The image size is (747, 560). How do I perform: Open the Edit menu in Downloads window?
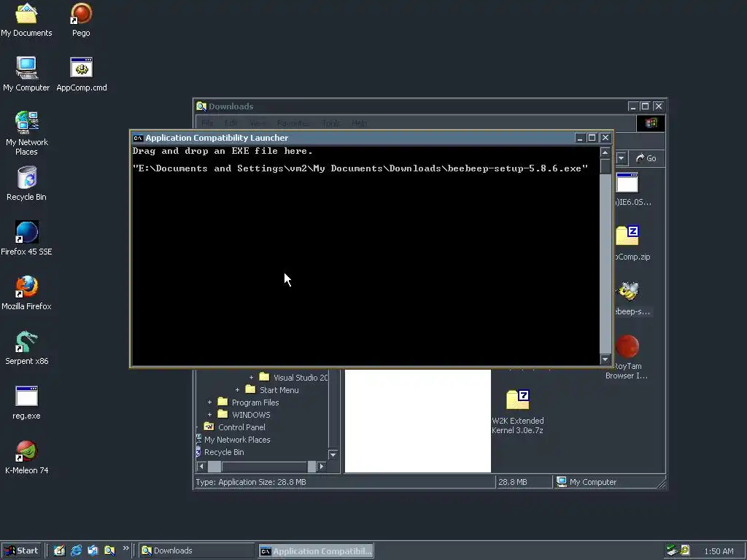231,123
